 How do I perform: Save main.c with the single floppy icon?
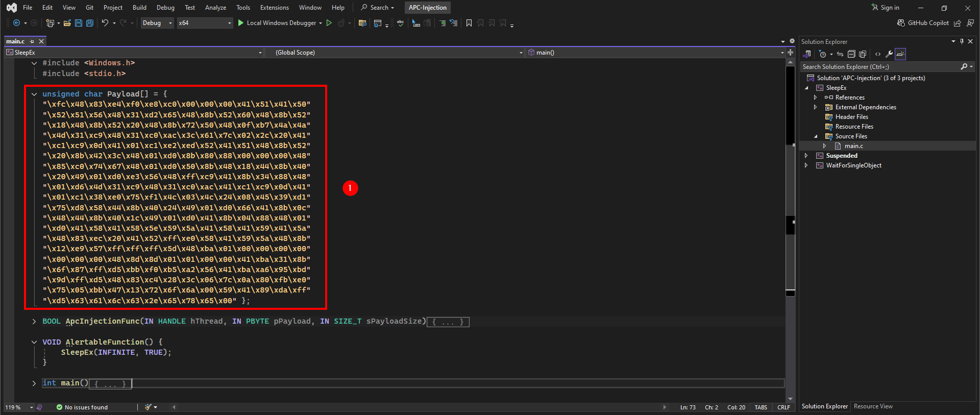tap(79, 23)
